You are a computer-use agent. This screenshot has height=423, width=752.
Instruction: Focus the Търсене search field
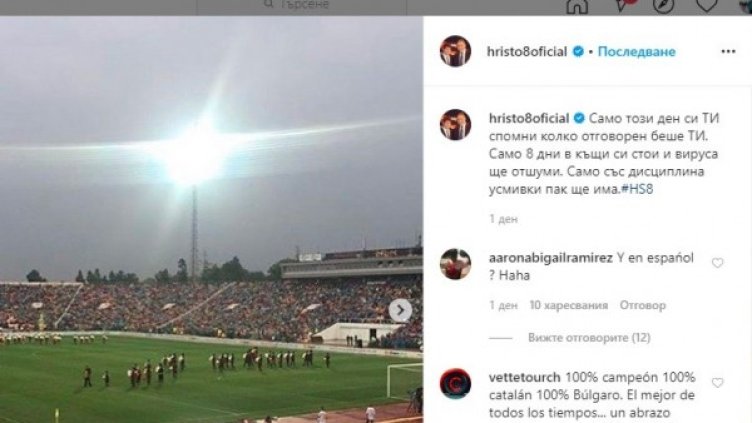302,5
